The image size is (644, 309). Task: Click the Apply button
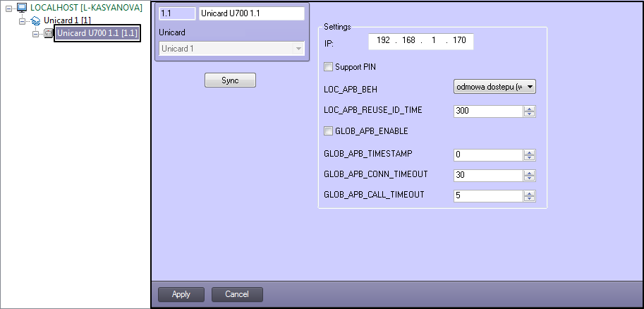tap(181, 294)
